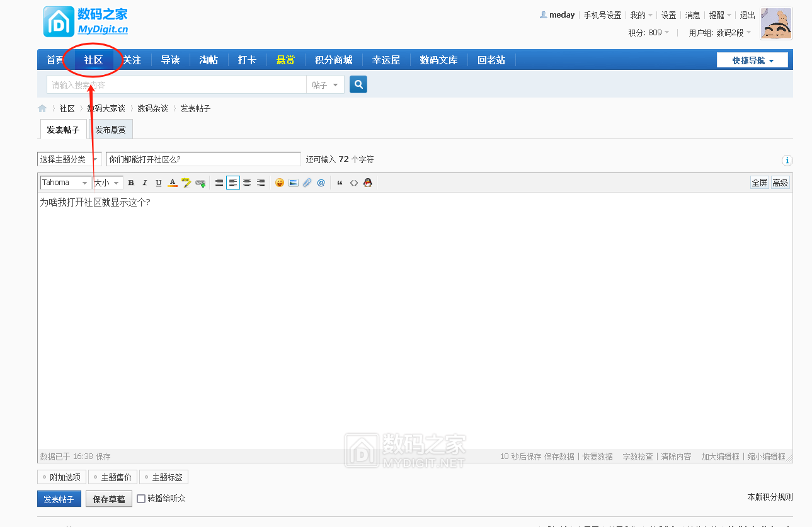
Task: Insert a hyperlink with the chain icon
Action: pyautogui.click(x=200, y=183)
